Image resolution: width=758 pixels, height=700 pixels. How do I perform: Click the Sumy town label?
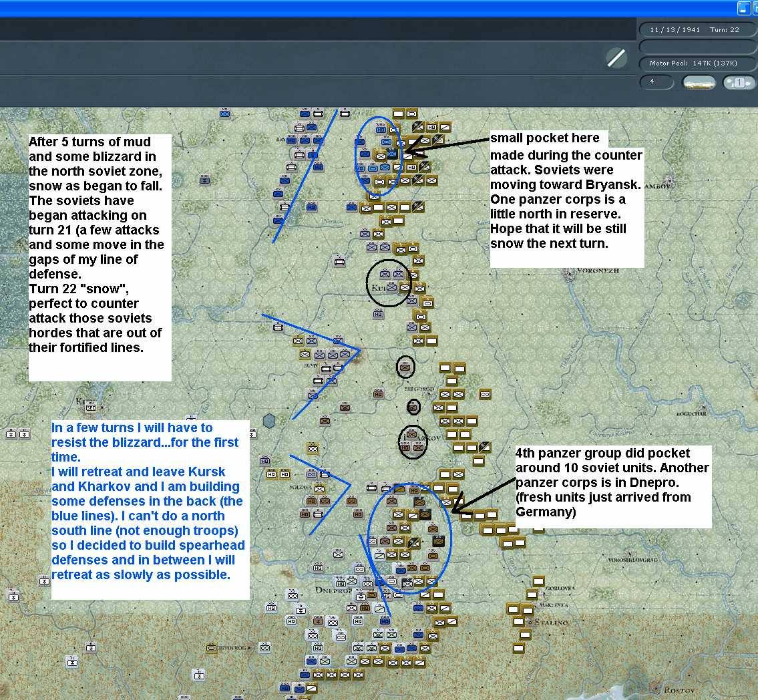pos(311,365)
